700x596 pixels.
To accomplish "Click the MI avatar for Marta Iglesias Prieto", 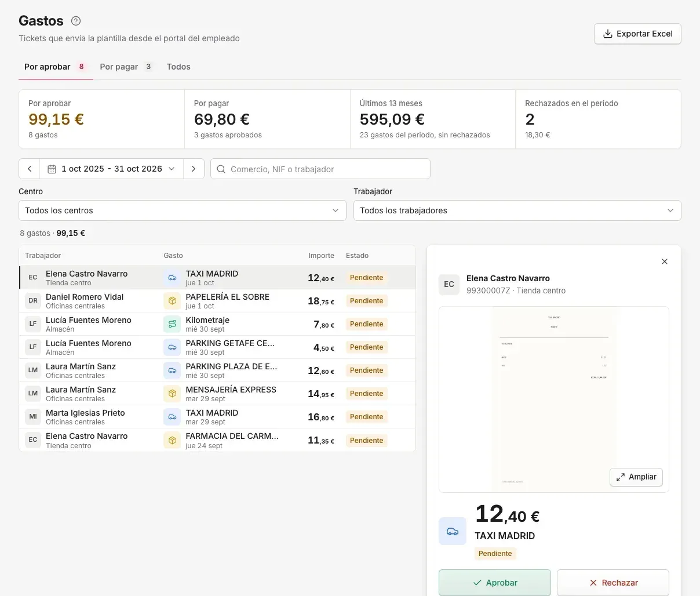I will pos(33,417).
